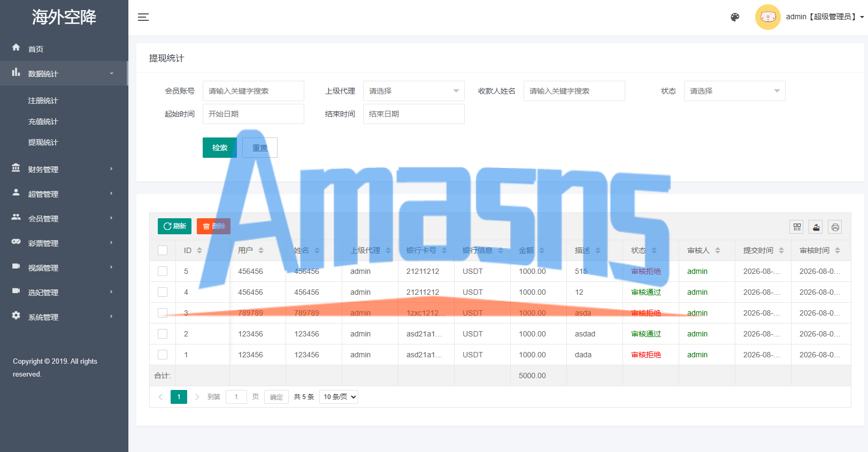Click the 开始日期 date field
Viewport: 868px width, 452px height.
(254, 114)
